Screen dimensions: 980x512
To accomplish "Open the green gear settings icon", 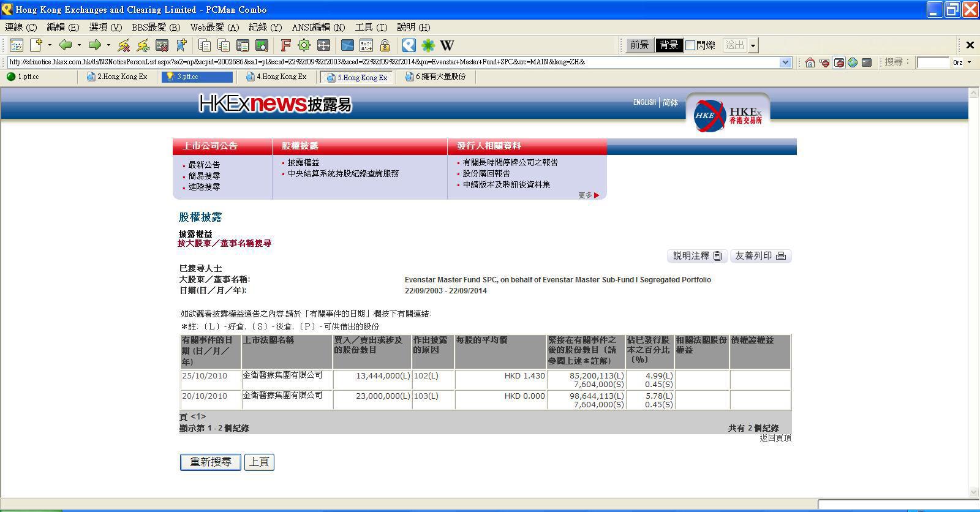I will coord(304,45).
